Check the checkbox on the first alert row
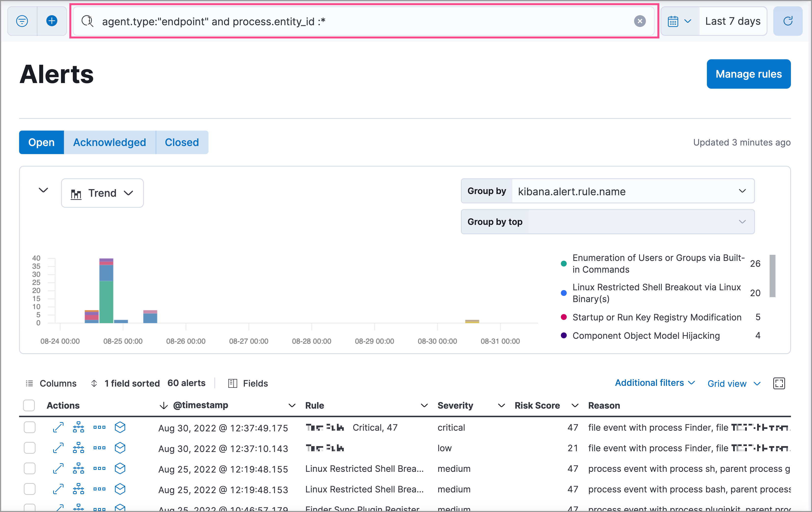This screenshot has width=812, height=512. click(30, 427)
